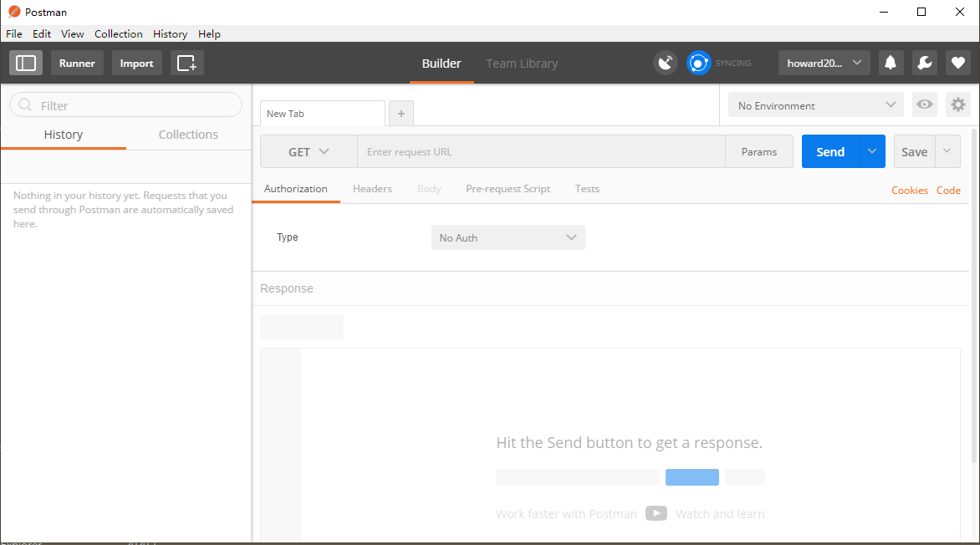Click the Runner button
Screen dimensions: 980x545
point(77,64)
